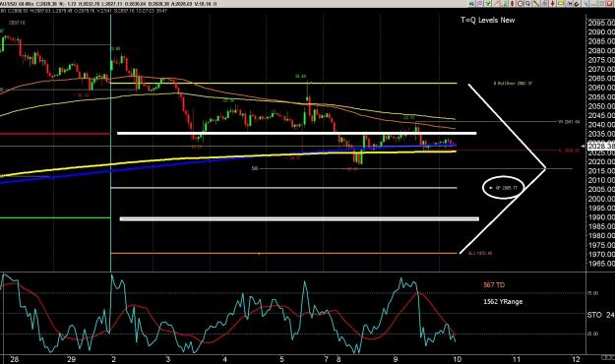
Task: Close the chart with the red X icon
Action: (609, 4)
